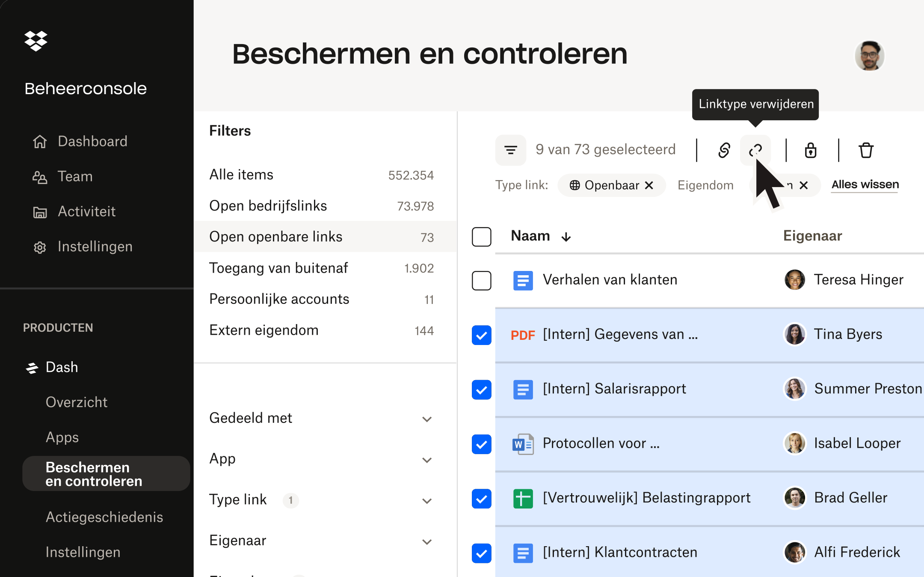924x577 pixels.
Task: Uncheck the Protocollen voor checkbox
Action: click(481, 444)
